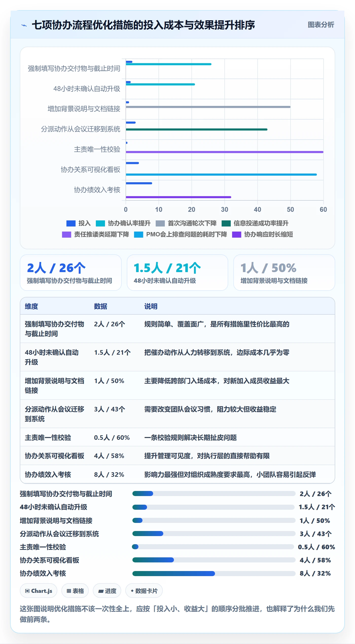355x644 pixels.
Task: Toggle the 投入 legend color swatch
Action: [x=71, y=223]
